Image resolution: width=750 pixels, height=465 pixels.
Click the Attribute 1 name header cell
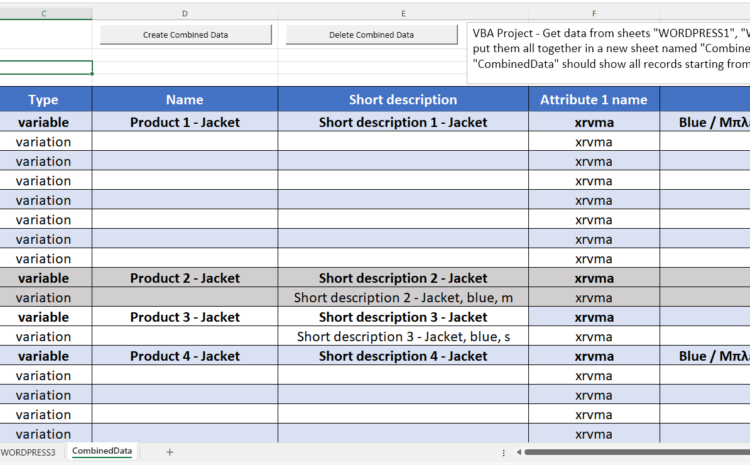594,100
